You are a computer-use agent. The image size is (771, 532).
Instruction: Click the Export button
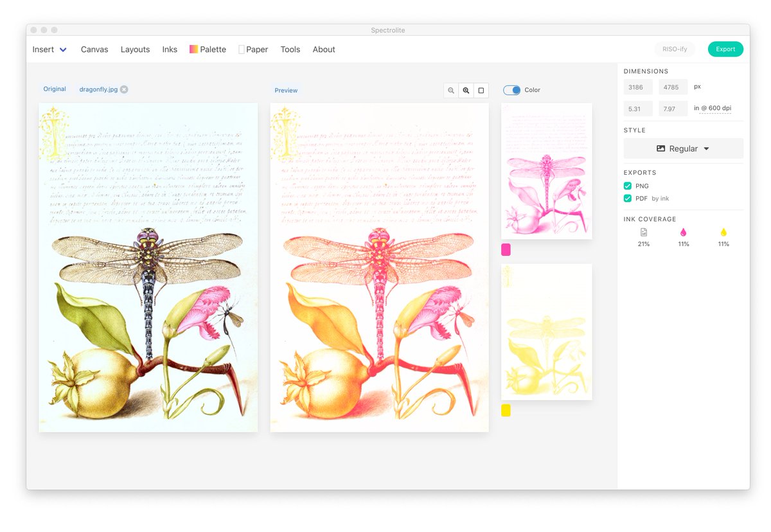[x=725, y=49]
